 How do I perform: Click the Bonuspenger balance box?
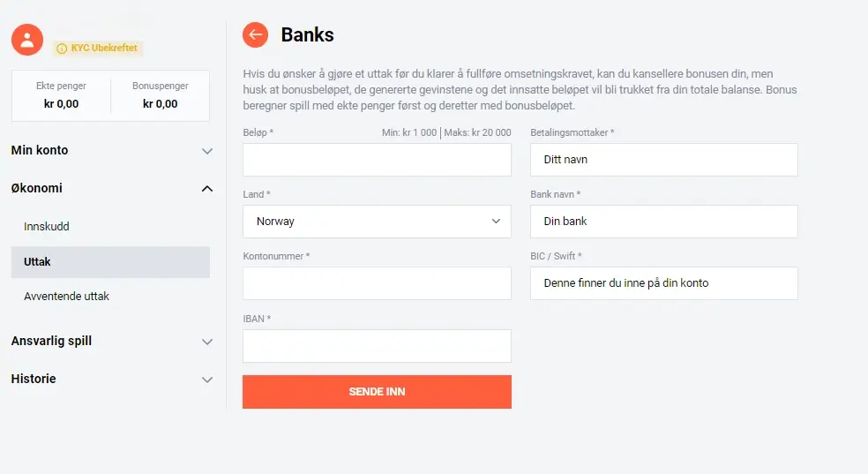coord(160,95)
